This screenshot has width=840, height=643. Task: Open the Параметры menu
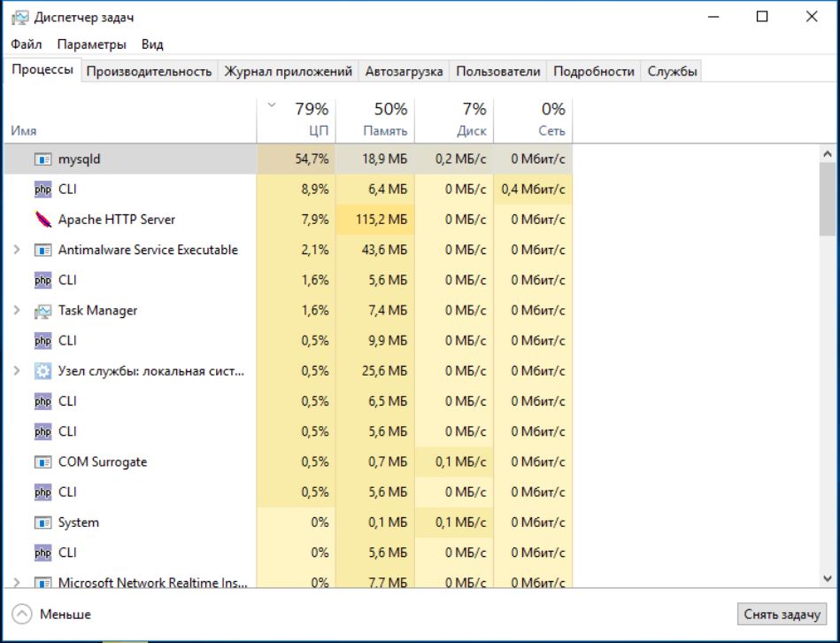coord(91,44)
